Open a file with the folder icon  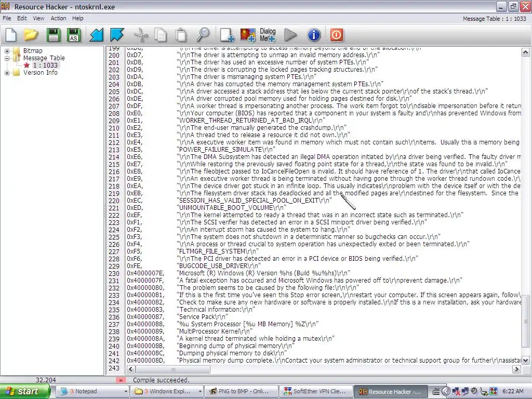point(31,35)
